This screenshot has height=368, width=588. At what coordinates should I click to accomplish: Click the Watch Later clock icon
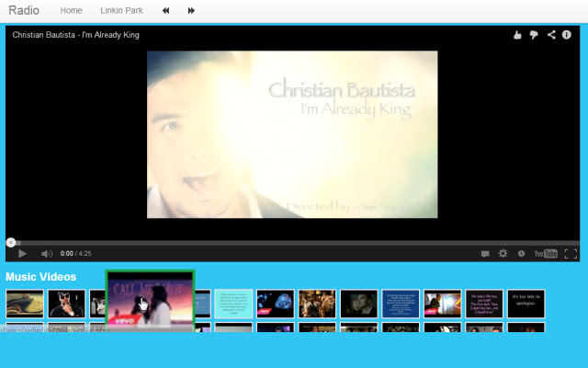coord(521,254)
